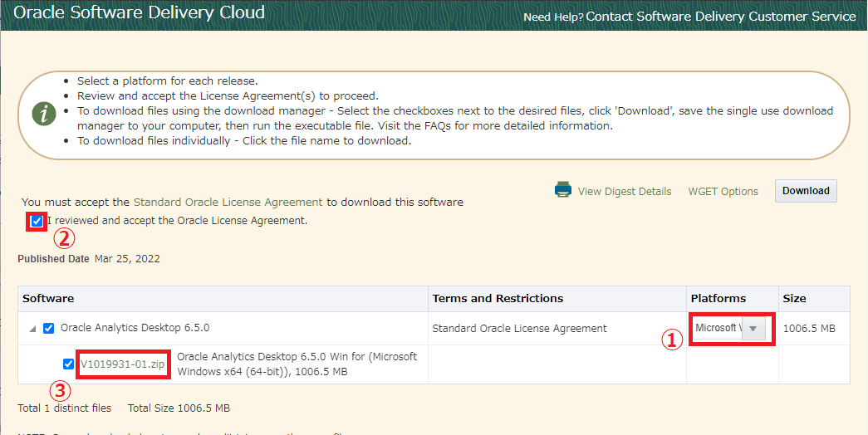Download the V1019931-01.zip file link
Image resolution: width=868 pixels, height=435 pixels.
pyautogui.click(x=122, y=364)
